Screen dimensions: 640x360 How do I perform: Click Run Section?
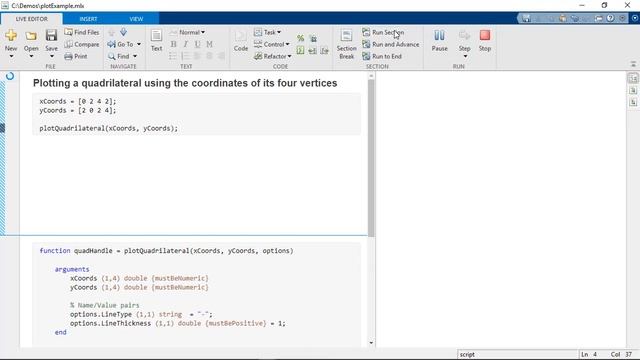point(383,32)
